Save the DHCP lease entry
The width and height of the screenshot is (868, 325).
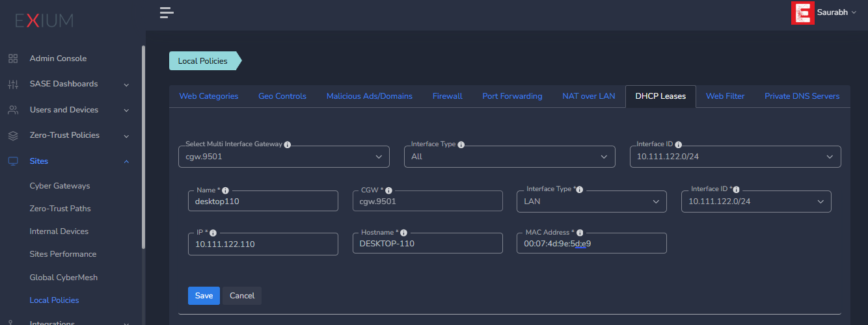coord(204,296)
